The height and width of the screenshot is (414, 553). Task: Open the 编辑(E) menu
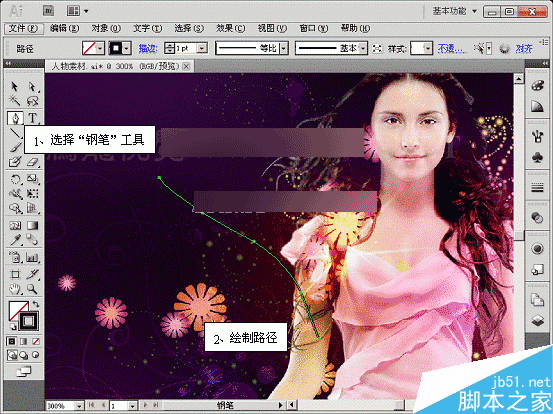tap(64, 28)
